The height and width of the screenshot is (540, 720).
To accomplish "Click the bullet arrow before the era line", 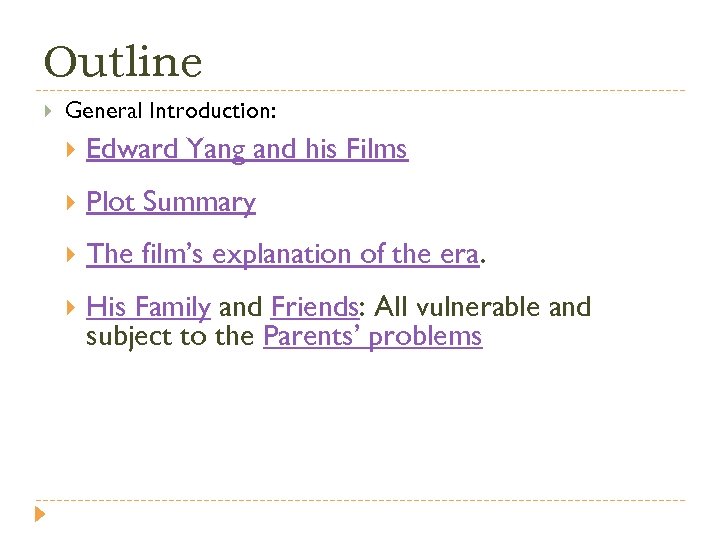I will (x=69, y=255).
